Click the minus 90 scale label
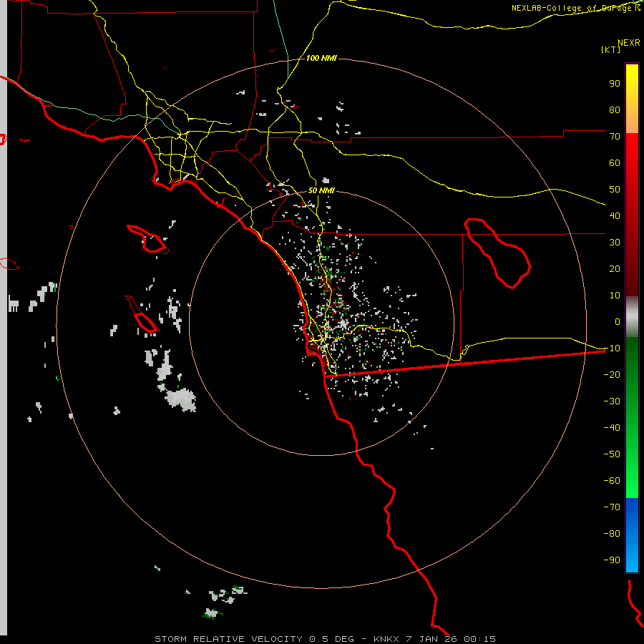The width and height of the screenshot is (644, 644). (612, 560)
